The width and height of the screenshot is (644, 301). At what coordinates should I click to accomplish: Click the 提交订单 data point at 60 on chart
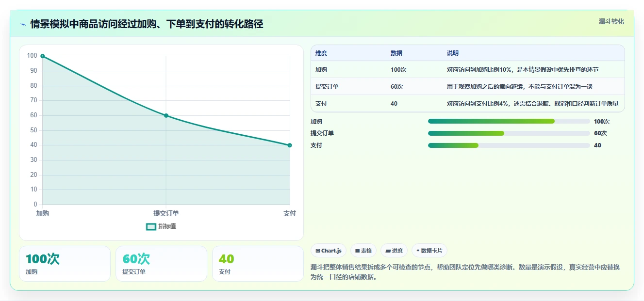tap(166, 115)
